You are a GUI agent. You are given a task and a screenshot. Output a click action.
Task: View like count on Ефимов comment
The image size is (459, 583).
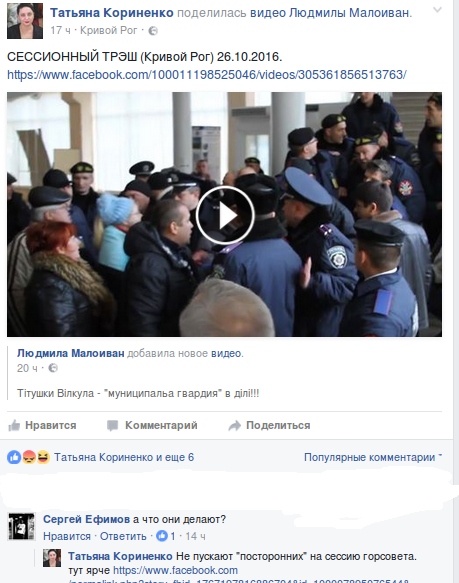[166, 536]
